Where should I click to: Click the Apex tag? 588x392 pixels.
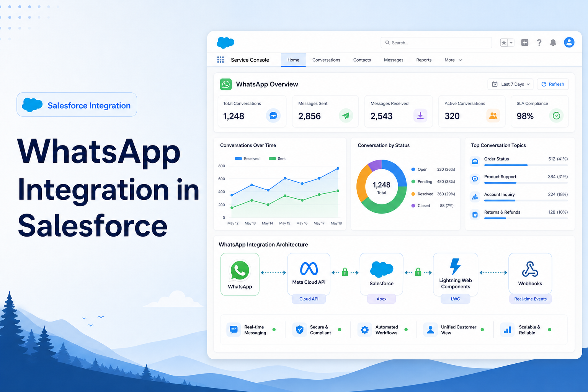pyautogui.click(x=382, y=299)
